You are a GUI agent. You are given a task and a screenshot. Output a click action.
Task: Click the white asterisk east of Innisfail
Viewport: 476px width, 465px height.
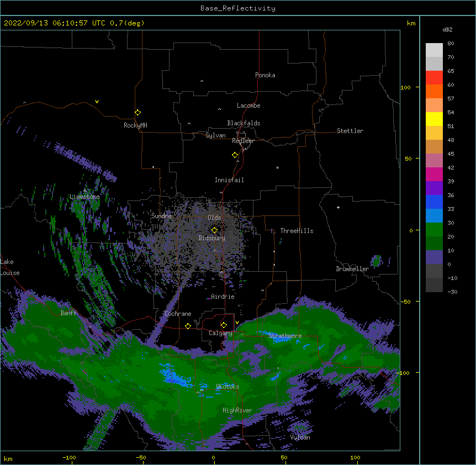coord(277,168)
